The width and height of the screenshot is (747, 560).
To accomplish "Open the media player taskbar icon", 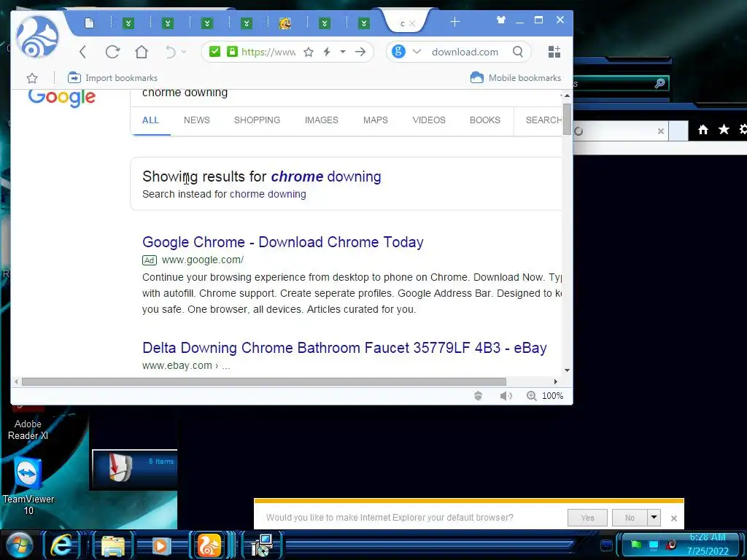I will (x=161, y=545).
